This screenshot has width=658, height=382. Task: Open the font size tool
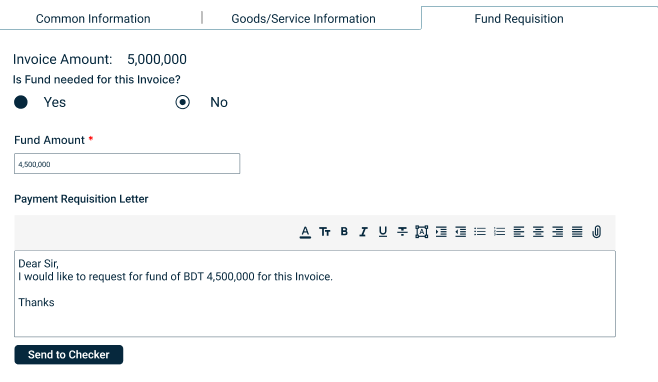click(324, 232)
